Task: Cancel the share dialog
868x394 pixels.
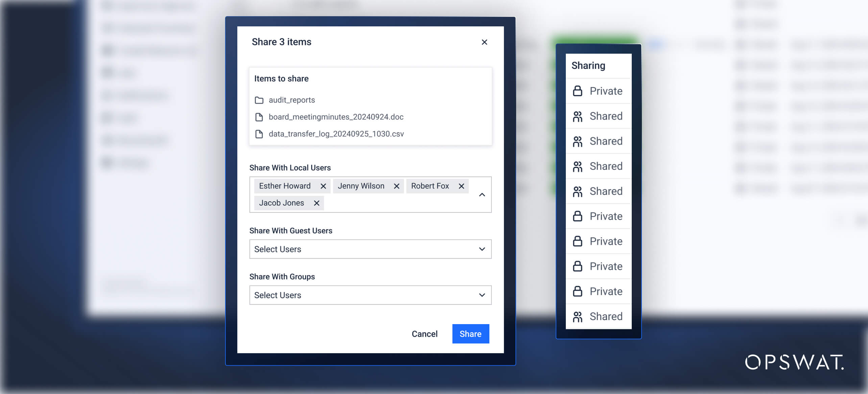Action: [425, 334]
